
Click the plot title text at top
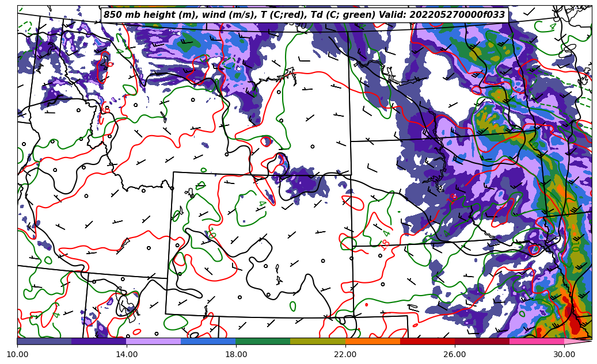pyautogui.click(x=304, y=15)
